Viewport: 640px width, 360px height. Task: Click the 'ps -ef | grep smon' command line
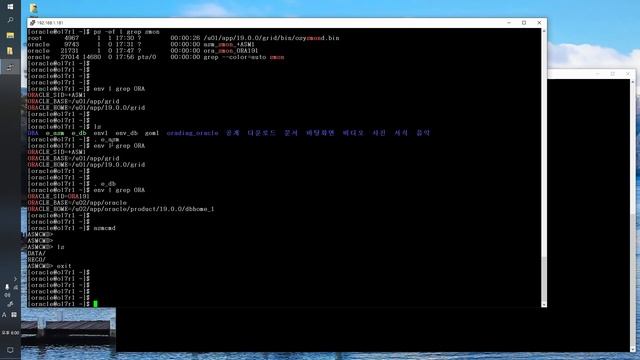pos(93,32)
